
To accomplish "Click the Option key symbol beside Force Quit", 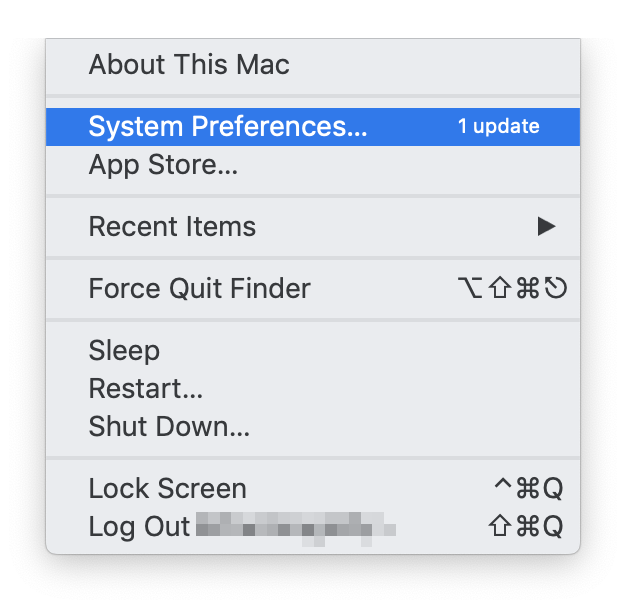I will tap(469, 289).
